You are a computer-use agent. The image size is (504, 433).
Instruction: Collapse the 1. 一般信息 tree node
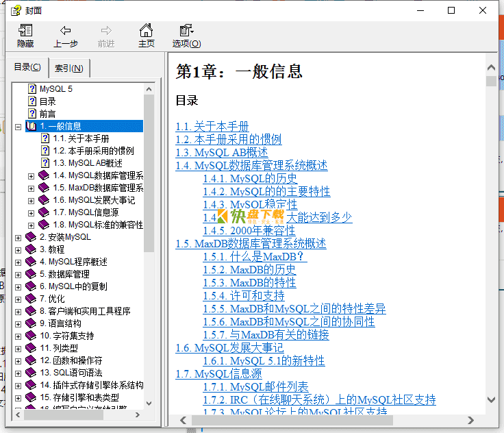pyautogui.click(x=18, y=127)
